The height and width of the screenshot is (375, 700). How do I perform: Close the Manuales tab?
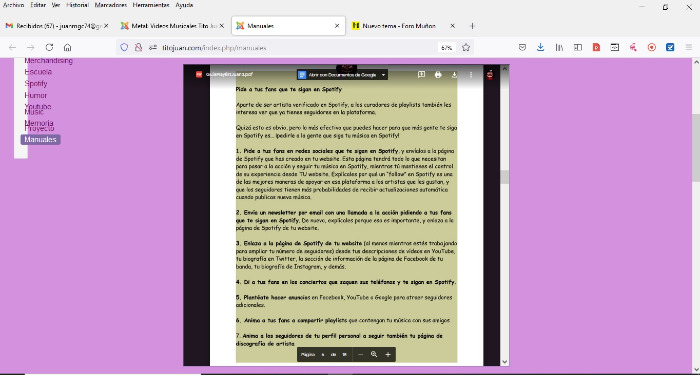click(337, 26)
